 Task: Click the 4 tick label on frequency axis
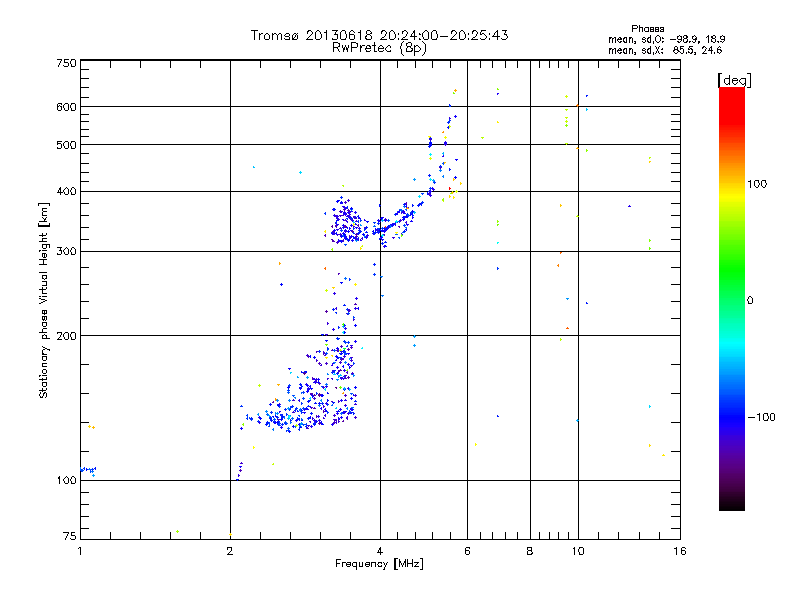(x=380, y=551)
